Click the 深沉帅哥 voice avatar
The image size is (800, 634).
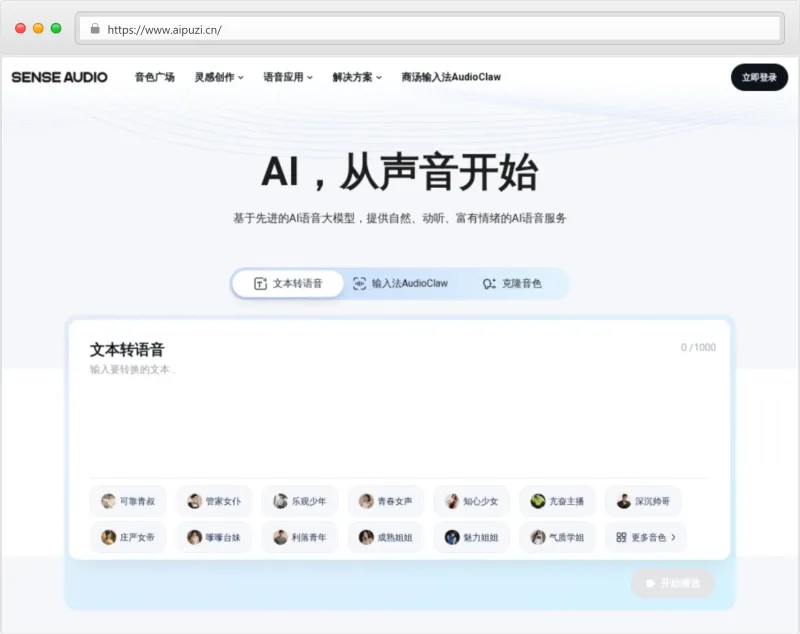point(623,501)
